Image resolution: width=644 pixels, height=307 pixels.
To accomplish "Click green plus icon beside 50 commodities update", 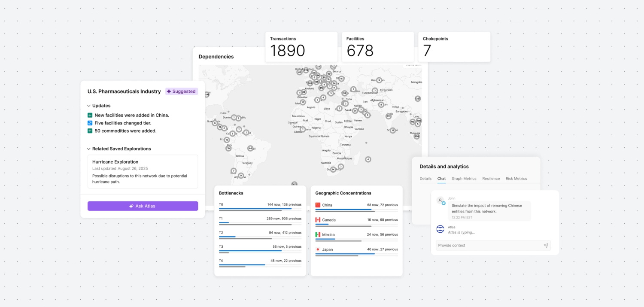I will click(x=90, y=131).
